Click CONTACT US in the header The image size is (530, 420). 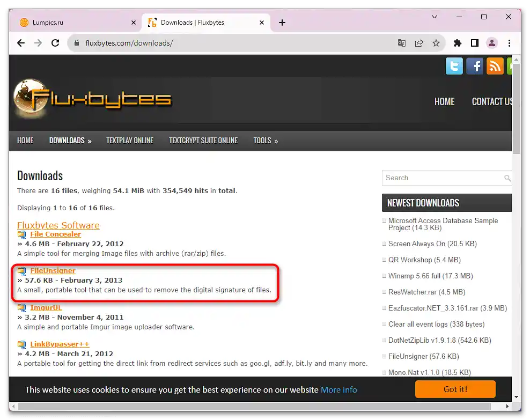tap(492, 102)
